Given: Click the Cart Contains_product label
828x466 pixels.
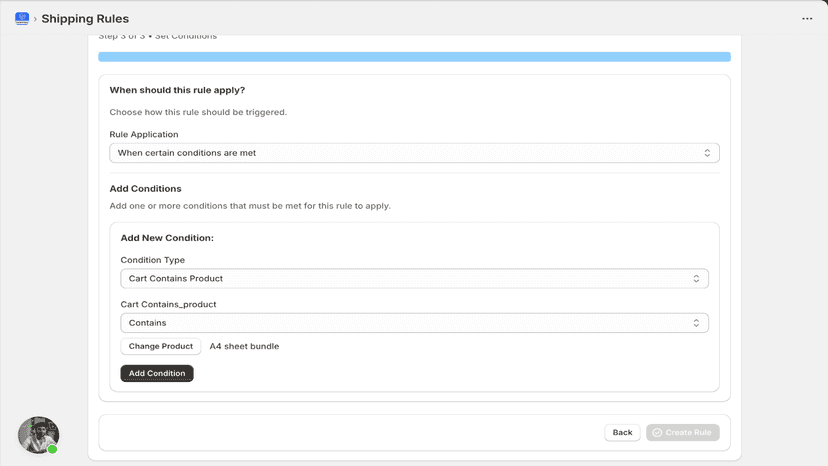Looking at the screenshot, I should tap(168, 304).
